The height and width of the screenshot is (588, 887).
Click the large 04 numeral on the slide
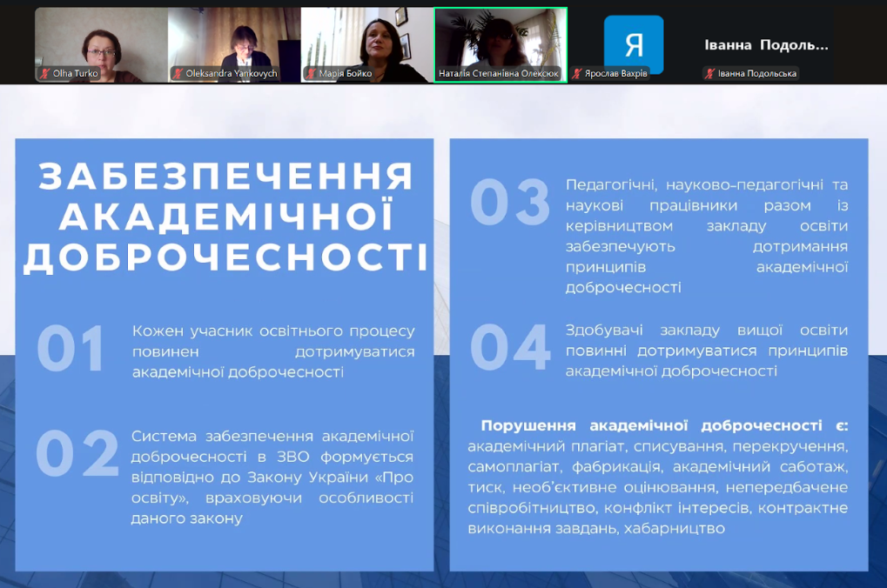510,348
